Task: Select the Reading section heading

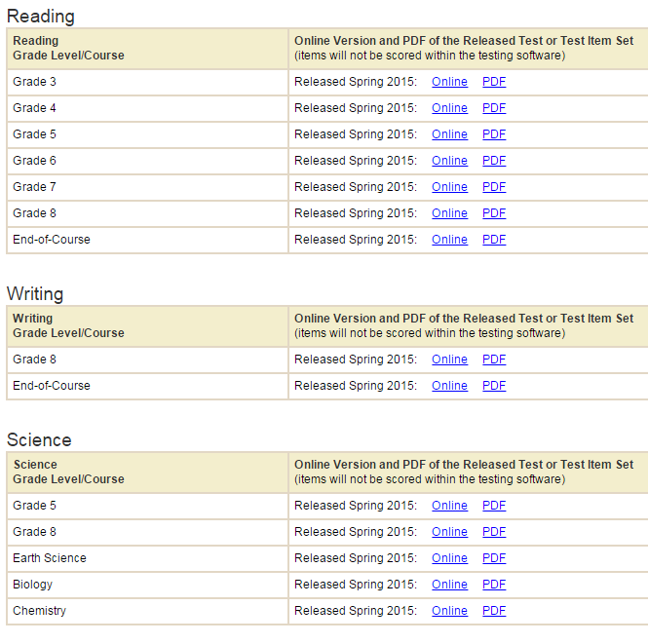Action: 41,17
